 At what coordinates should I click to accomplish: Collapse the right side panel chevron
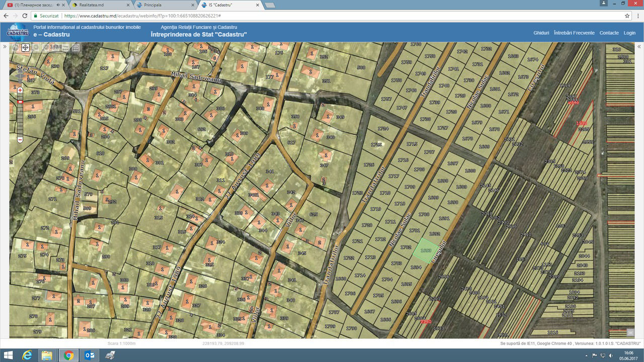coord(639,47)
